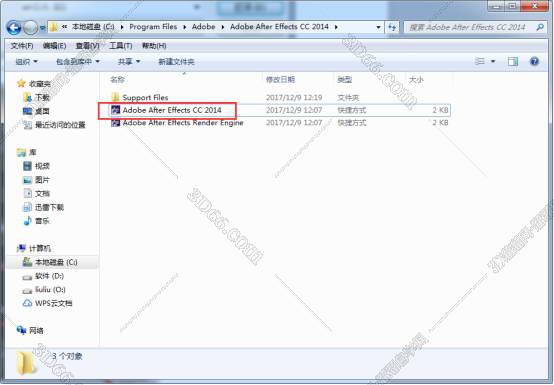Click the search magnifier icon
This screenshot has height=385, width=554.
click(540, 27)
